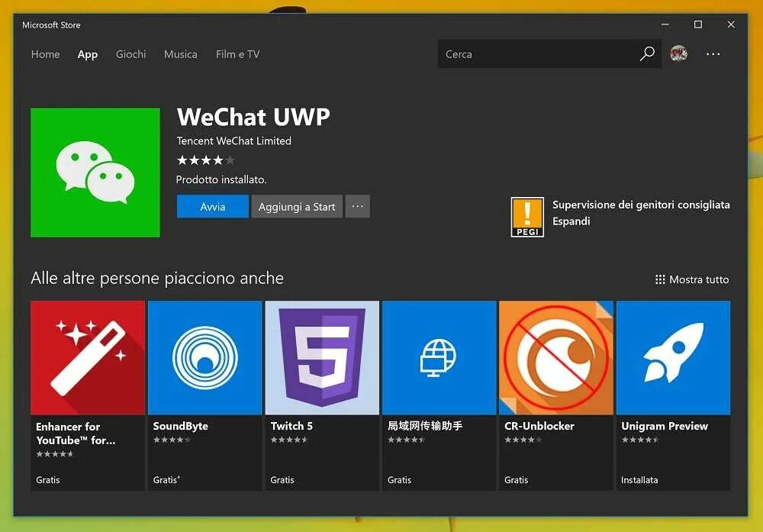Click the Enhancer for YouTube title text
Image resolution: width=763 pixels, height=532 pixels.
pos(76,434)
